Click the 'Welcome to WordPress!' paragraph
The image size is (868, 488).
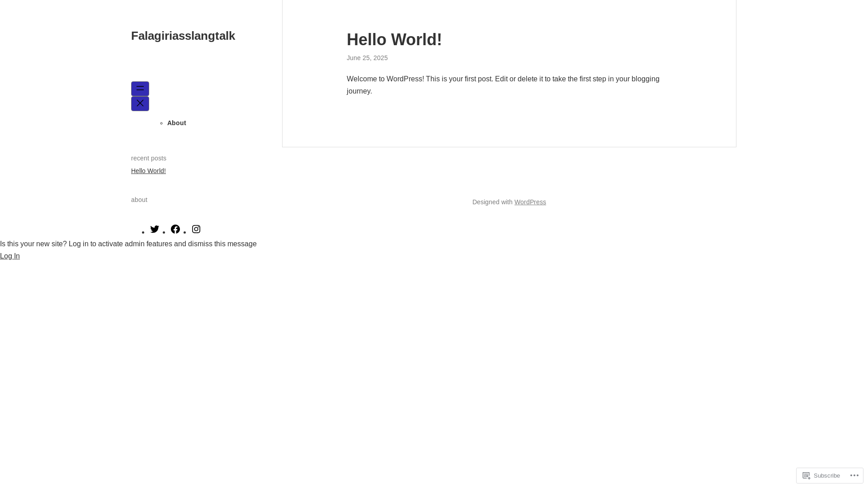pos(503,85)
